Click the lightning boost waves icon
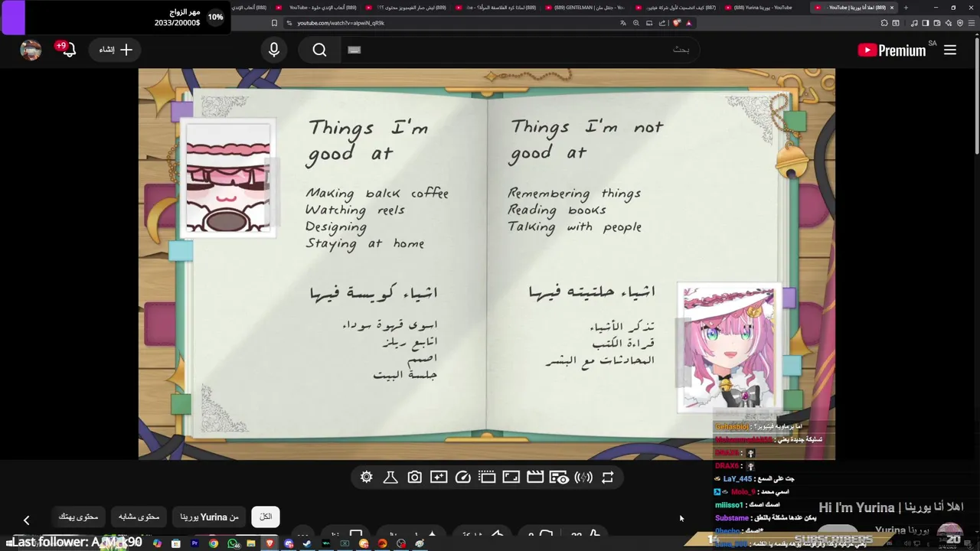The width and height of the screenshot is (980, 551). [x=583, y=478]
